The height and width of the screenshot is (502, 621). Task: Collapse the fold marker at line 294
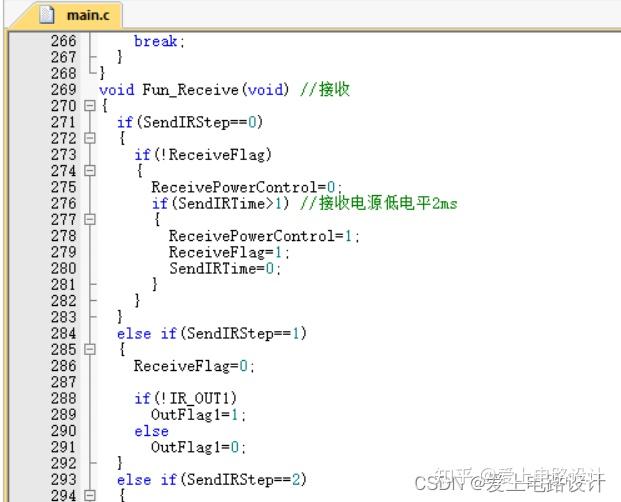pos(90,496)
